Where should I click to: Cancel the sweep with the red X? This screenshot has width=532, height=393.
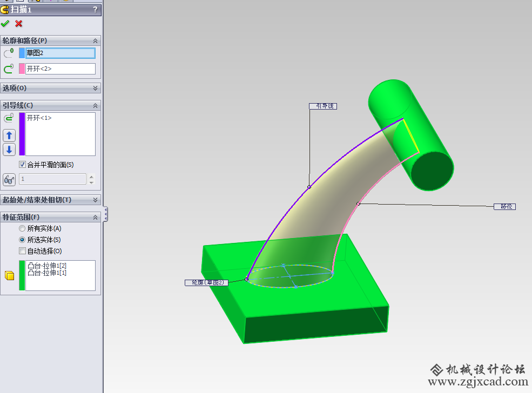(x=19, y=23)
